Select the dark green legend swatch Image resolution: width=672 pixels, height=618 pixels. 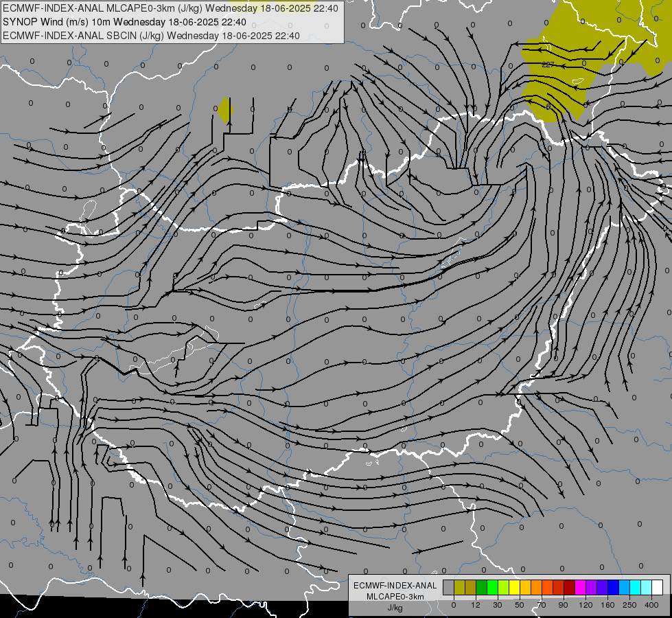[x=481, y=587]
